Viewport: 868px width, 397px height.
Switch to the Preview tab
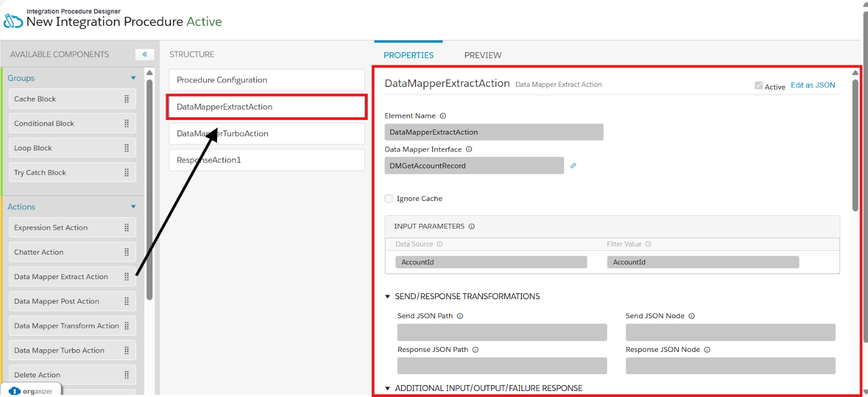tap(482, 55)
